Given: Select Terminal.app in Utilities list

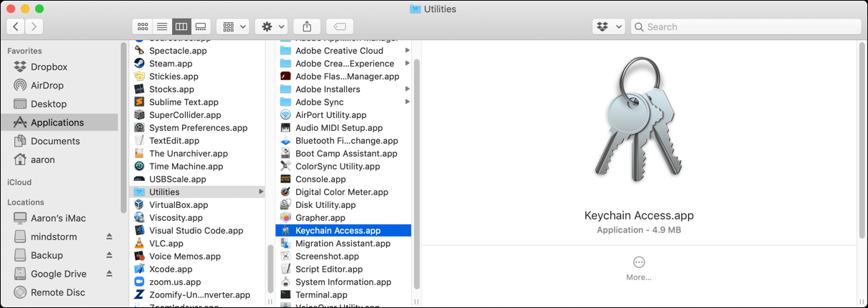Looking at the screenshot, I should pyautogui.click(x=321, y=294).
